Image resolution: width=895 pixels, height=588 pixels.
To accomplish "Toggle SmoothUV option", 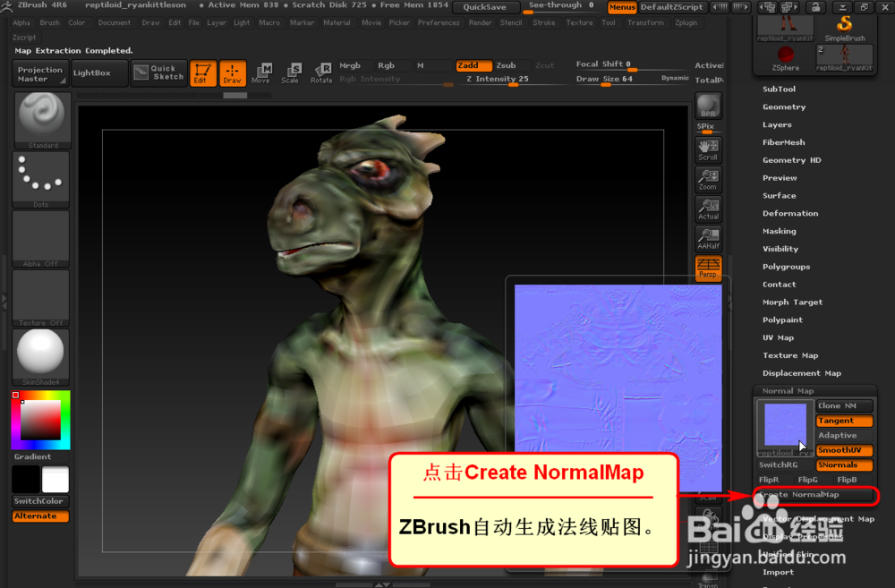I will tap(844, 450).
